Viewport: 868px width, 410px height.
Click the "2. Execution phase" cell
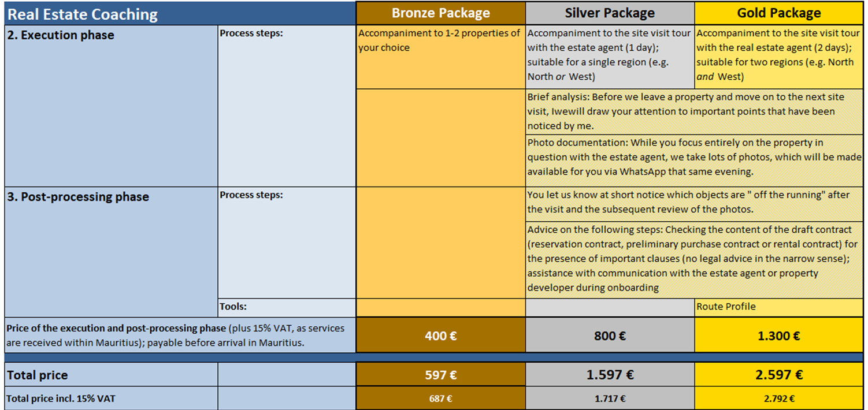[x=111, y=104]
